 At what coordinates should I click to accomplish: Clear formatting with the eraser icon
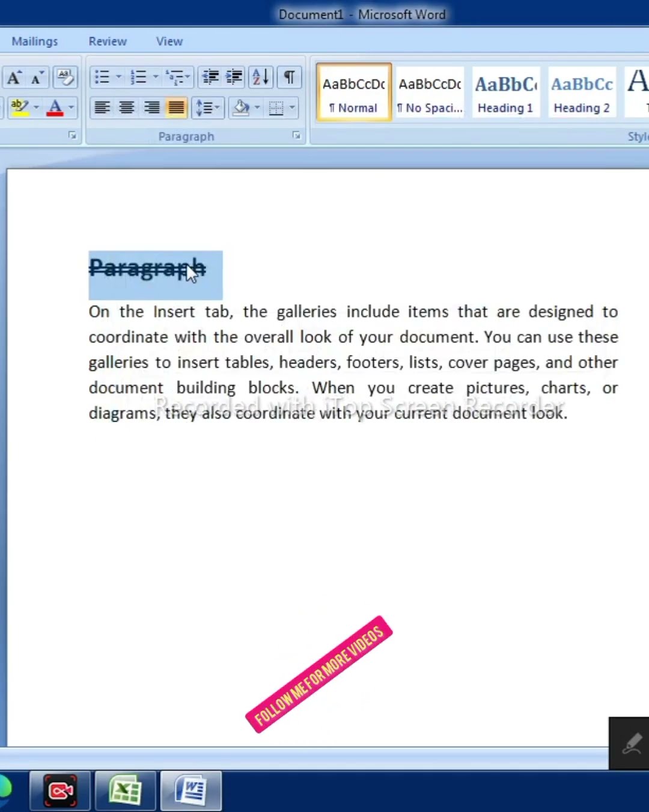(x=65, y=77)
